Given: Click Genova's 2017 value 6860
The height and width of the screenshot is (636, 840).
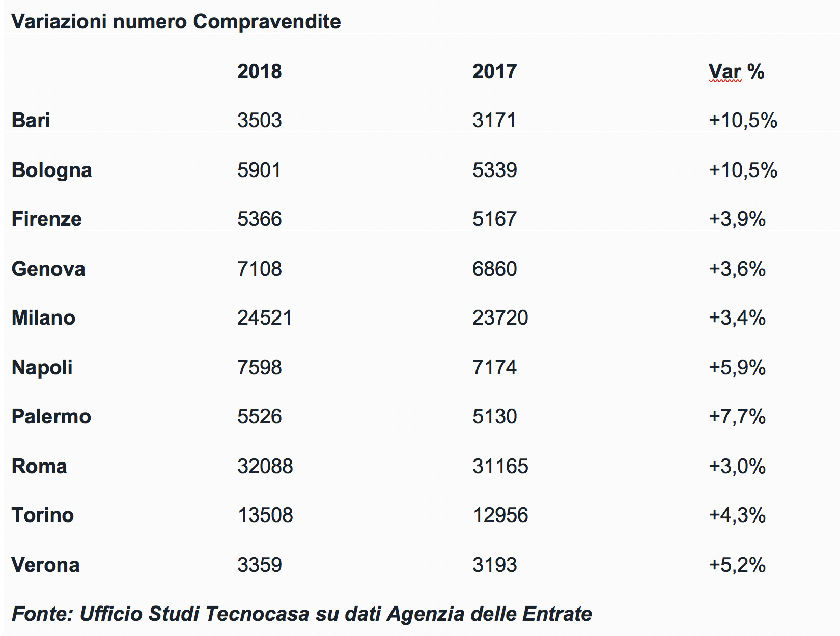Looking at the screenshot, I should 494,269.
